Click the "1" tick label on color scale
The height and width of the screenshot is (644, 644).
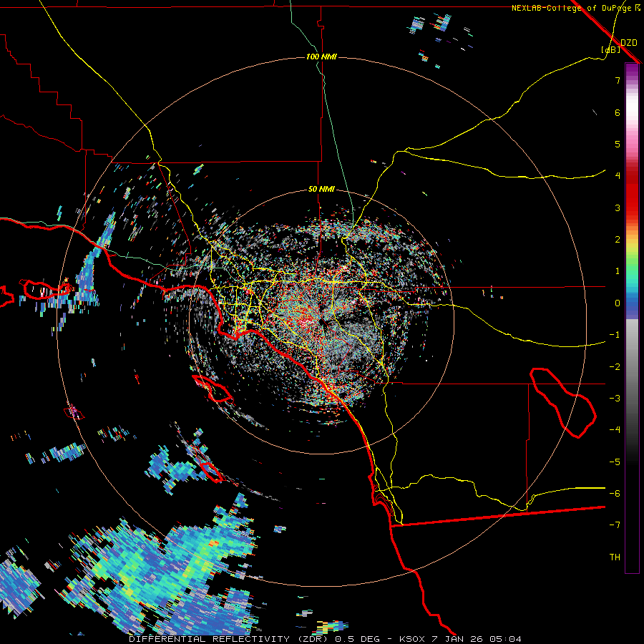618,271
